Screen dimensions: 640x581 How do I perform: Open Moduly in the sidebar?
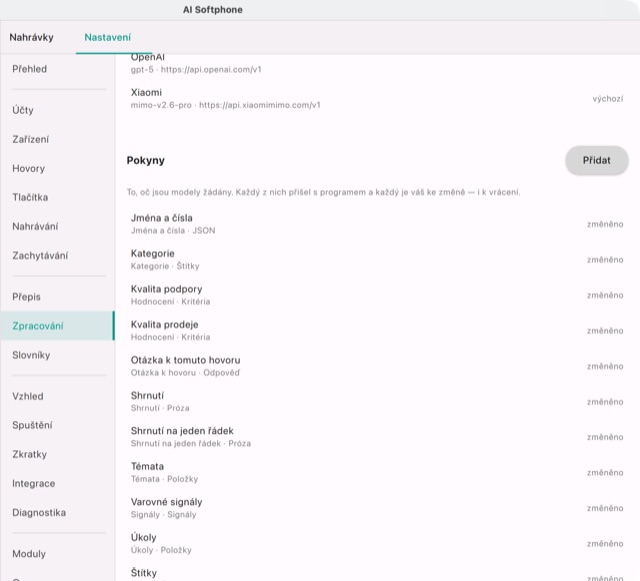coord(57,554)
